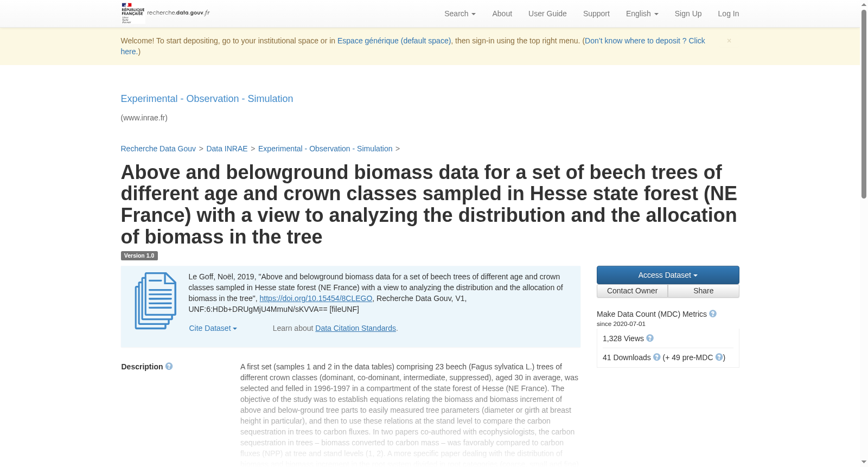The height and width of the screenshot is (467, 868).
Task: Click the help icon after pre-MDC count
Action: pyautogui.click(x=719, y=357)
